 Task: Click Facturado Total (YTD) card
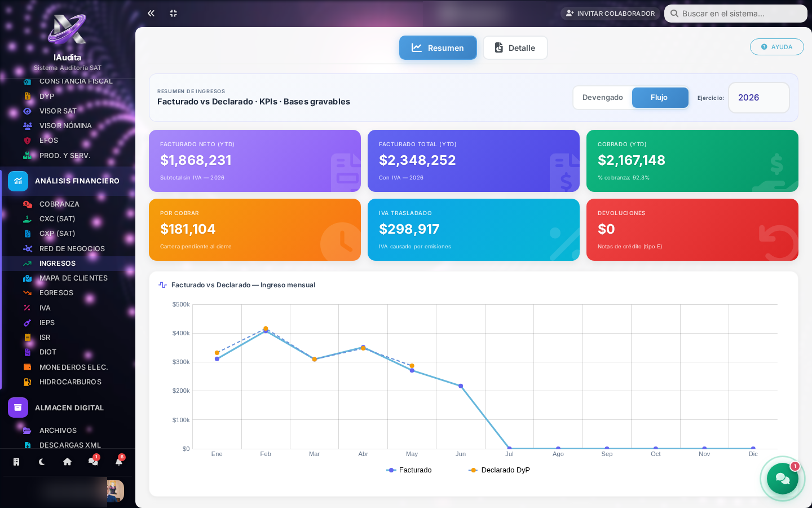(x=474, y=161)
